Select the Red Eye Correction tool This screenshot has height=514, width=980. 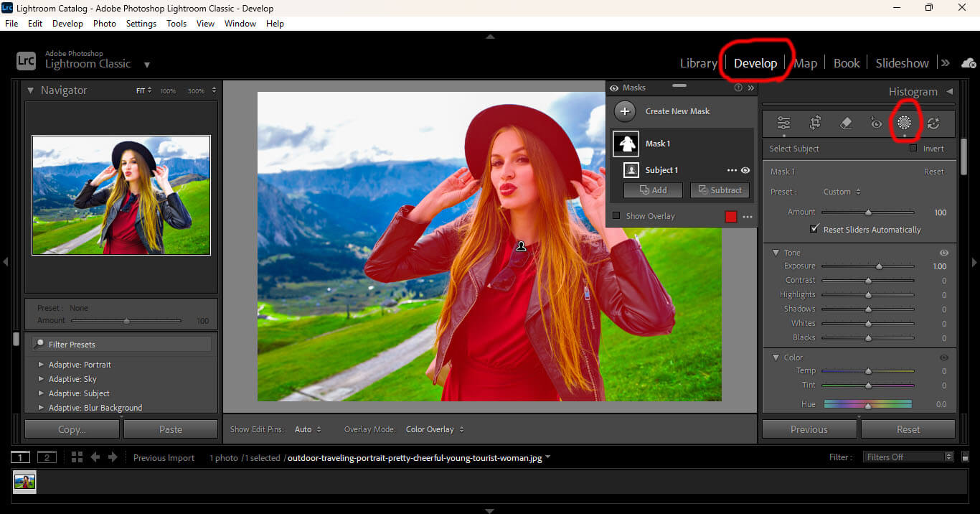point(875,123)
